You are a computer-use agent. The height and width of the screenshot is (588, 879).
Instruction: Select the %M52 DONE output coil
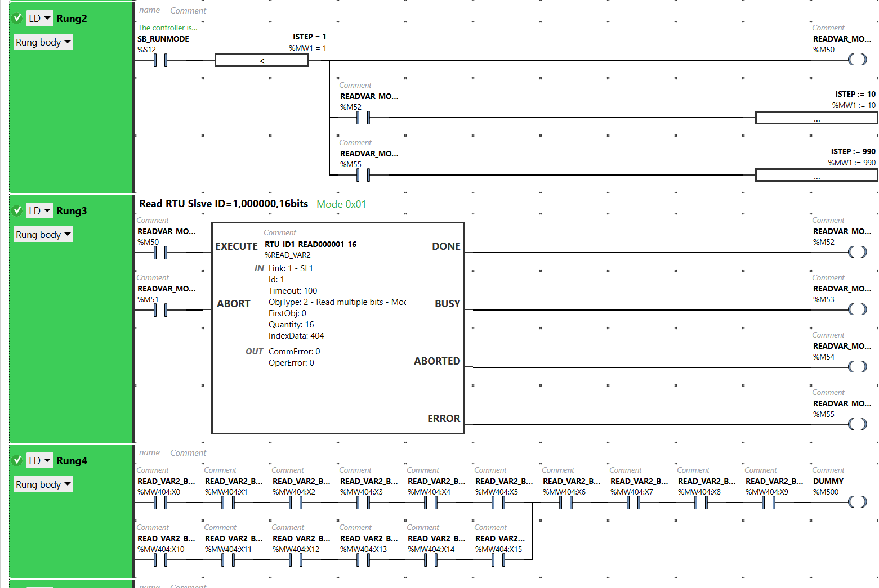(x=857, y=252)
